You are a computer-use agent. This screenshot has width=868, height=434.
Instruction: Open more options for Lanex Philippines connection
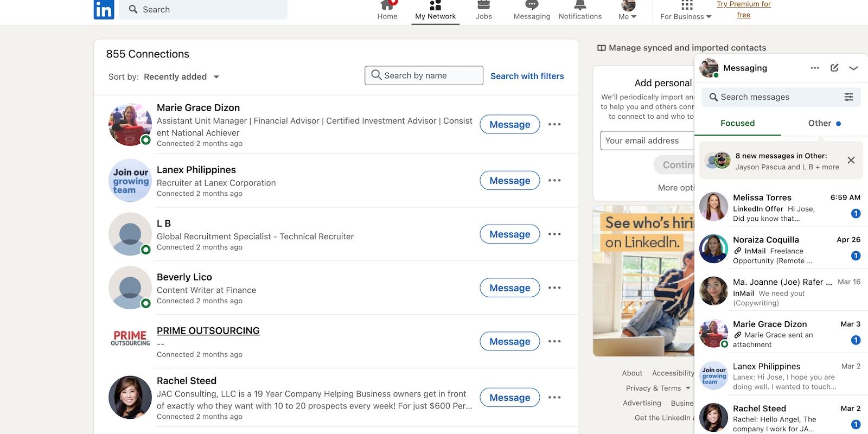(x=554, y=180)
